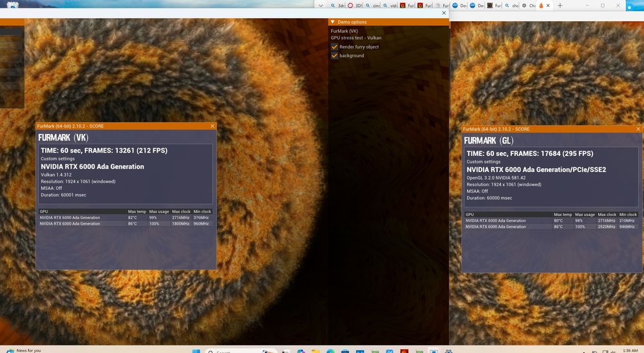The width and height of the screenshot is (644, 353).
Task: Click "Max usage" header in GL table
Action: click(x=585, y=215)
